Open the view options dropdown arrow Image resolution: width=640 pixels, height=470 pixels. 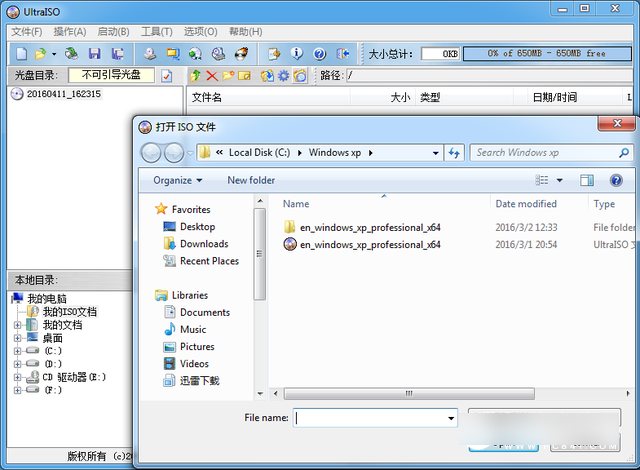click(560, 180)
